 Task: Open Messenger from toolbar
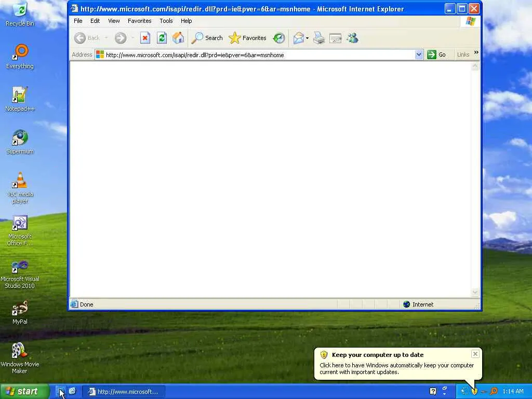(x=352, y=38)
